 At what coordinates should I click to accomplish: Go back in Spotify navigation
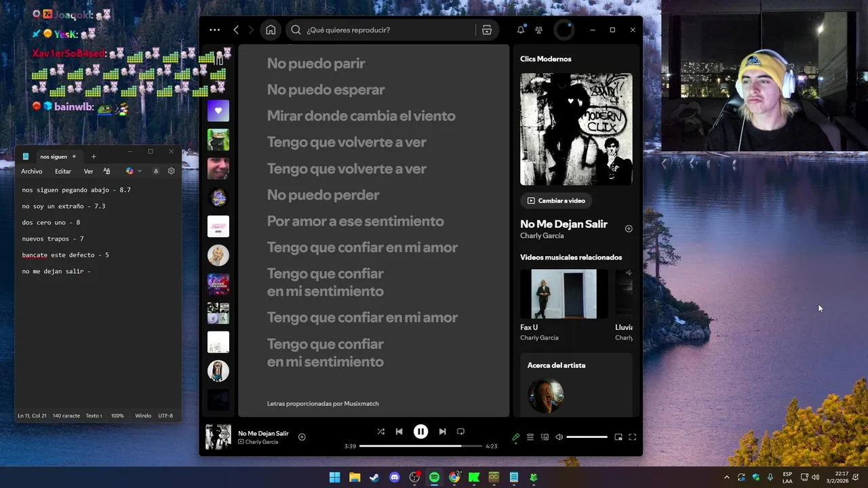pyautogui.click(x=236, y=30)
